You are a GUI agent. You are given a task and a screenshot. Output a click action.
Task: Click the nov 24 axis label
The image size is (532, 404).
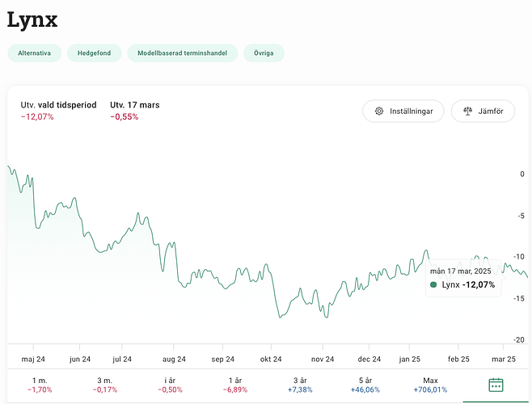tap(323, 359)
